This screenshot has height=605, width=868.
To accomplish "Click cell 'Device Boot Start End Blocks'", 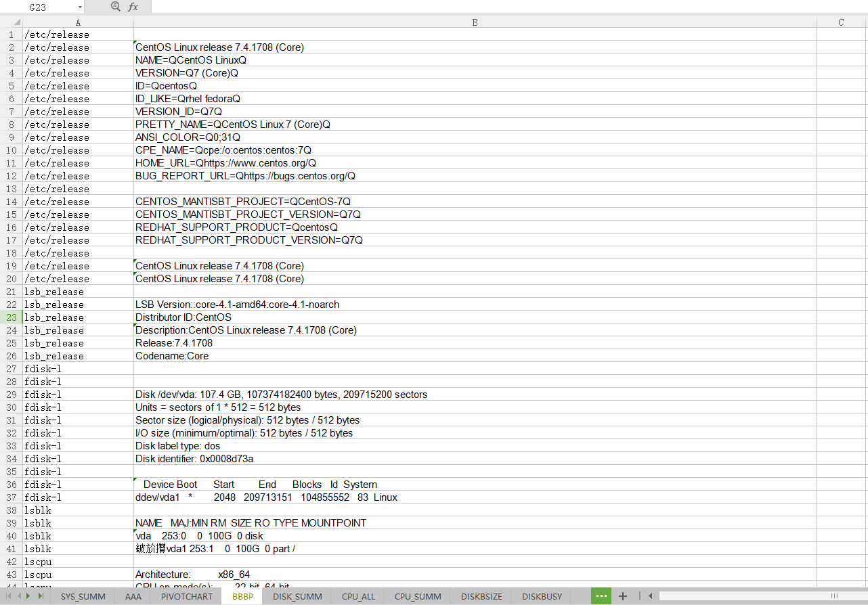I will click(475, 485).
